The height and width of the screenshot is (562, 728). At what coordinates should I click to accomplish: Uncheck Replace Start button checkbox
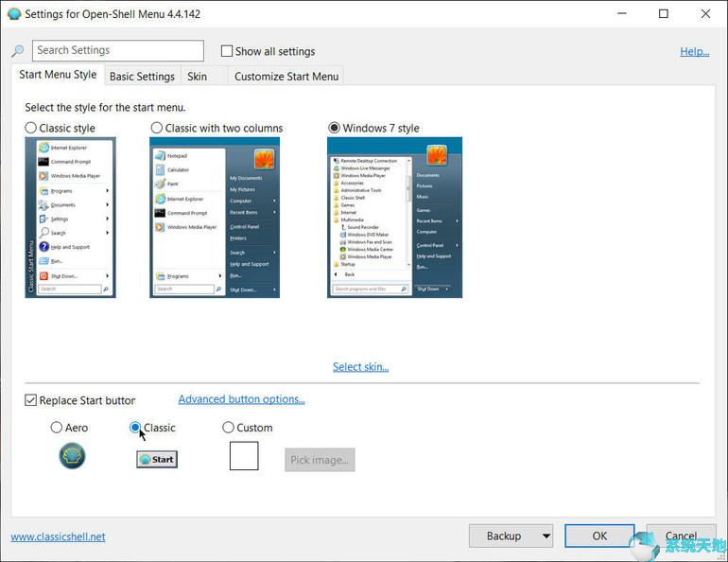tap(30, 400)
